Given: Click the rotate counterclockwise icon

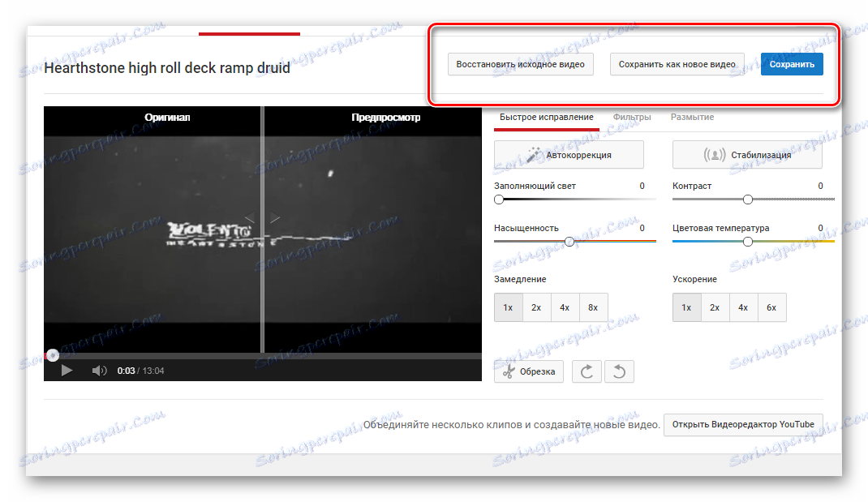Looking at the screenshot, I should click(619, 371).
